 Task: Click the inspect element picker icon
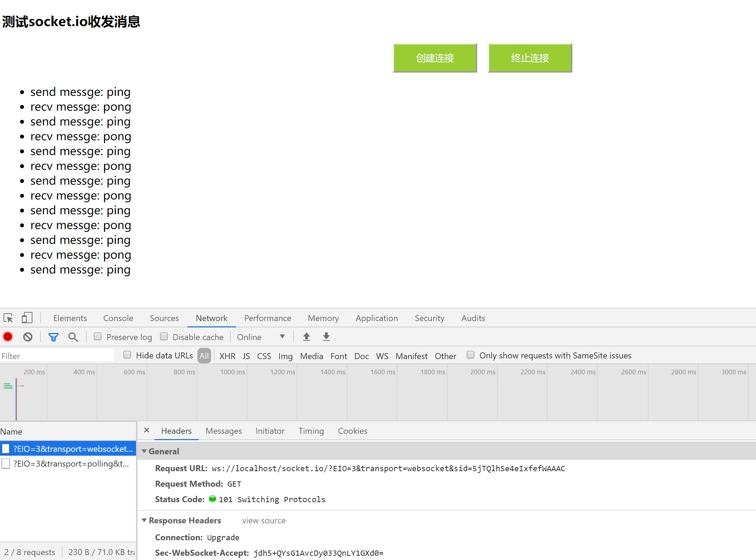(8, 318)
